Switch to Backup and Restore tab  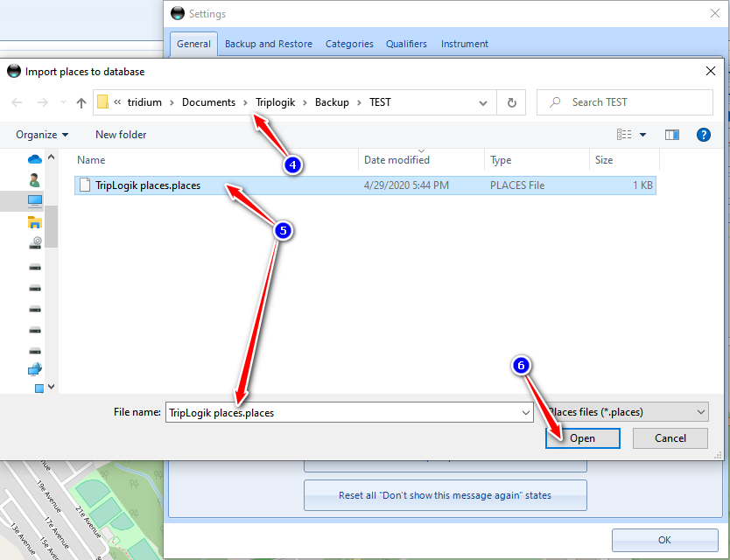pyautogui.click(x=269, y=44)
